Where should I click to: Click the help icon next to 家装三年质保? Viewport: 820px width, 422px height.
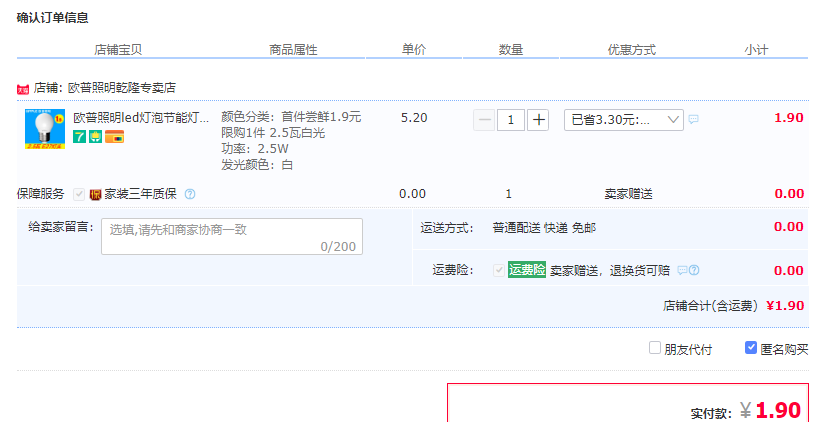pos(190,195)
